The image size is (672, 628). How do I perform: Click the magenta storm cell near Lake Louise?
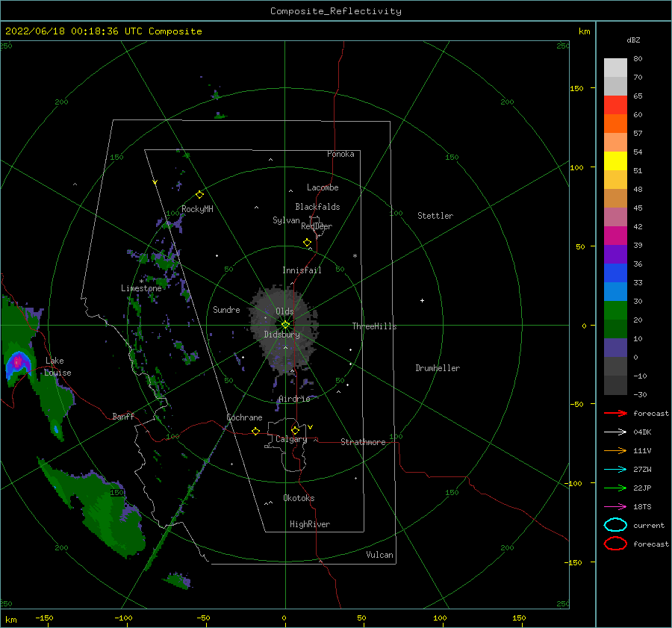(18, 362)
